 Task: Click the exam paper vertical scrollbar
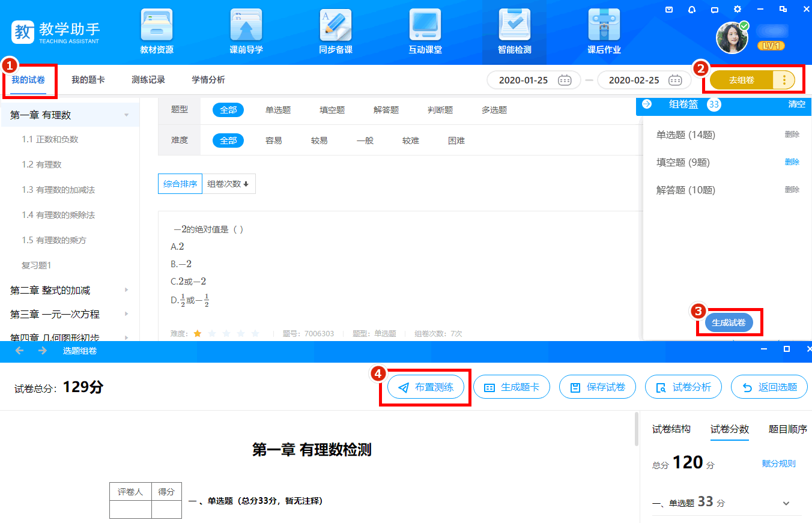tap(636, 429)
